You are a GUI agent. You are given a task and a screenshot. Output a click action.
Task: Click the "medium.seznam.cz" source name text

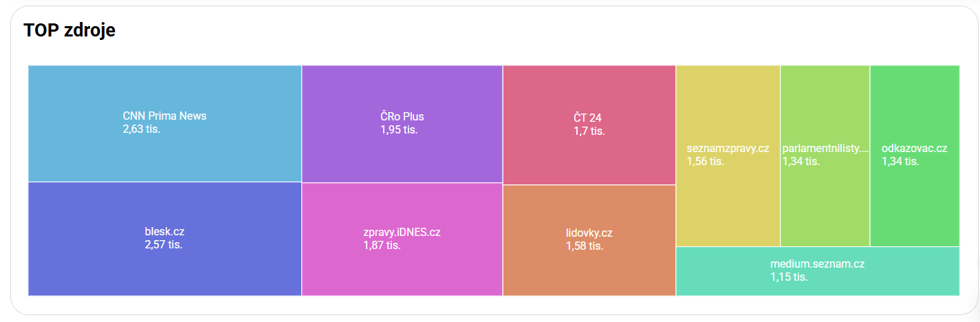[x=817, y=264]
